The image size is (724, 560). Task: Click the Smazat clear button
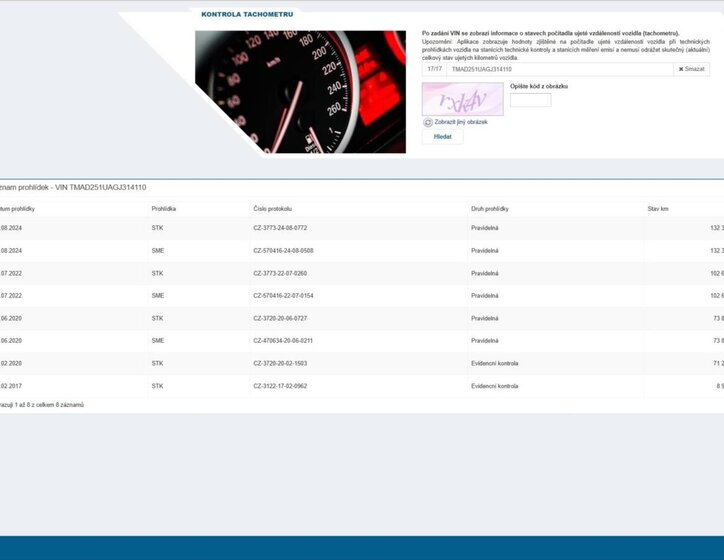(x=691, y=69)
